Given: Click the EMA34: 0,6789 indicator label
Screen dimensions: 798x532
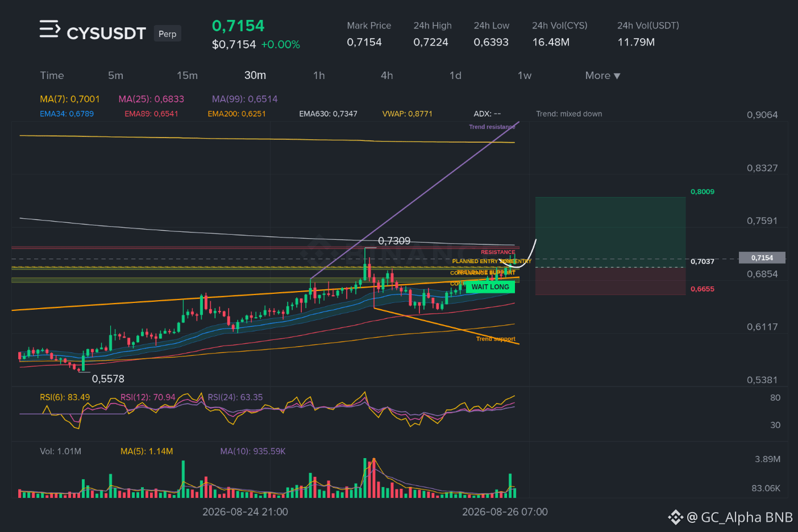Looking at the screenshot, I should pyautogui.click(x=66, y=114).
